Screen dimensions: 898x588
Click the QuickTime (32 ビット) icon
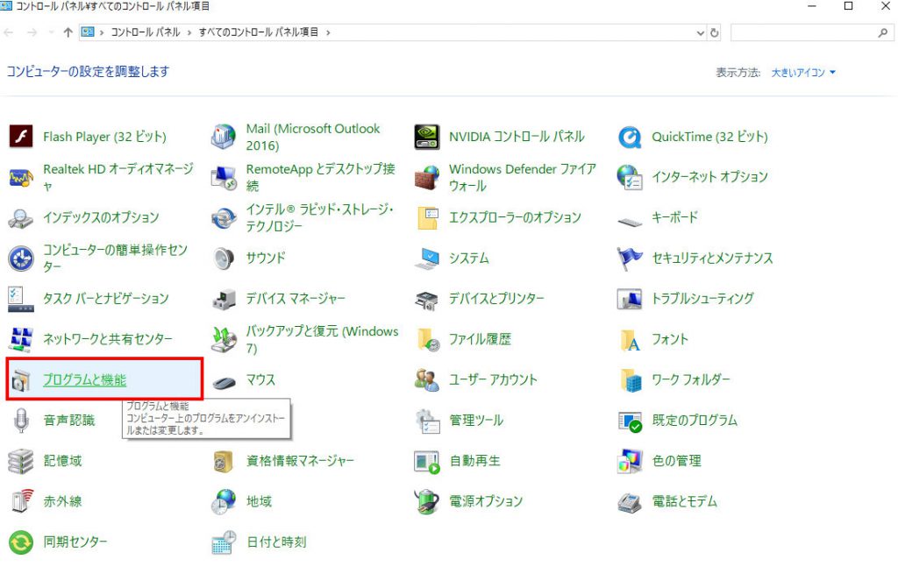630,137
